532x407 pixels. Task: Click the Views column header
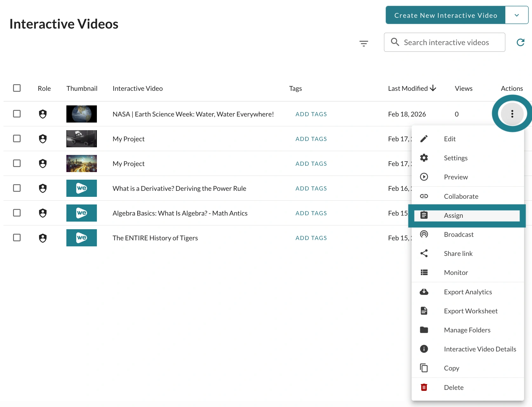pos(464,88)
